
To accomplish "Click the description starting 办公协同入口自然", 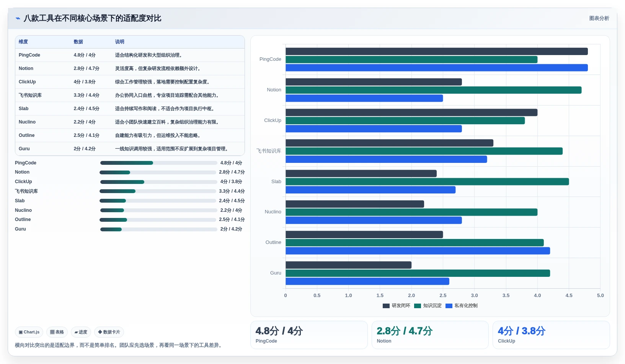I will click(x=168, y=95).
